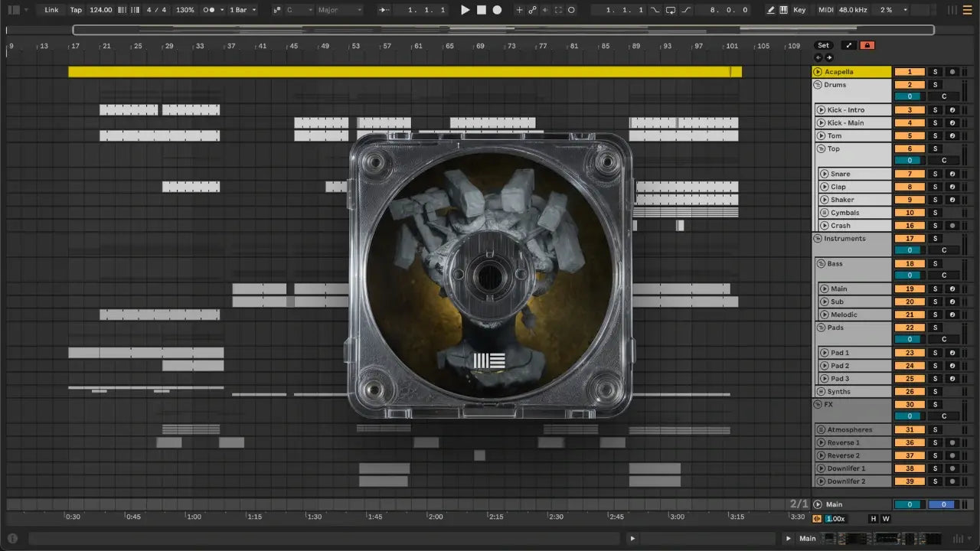Solo the Acapella track
Image resolution: width=980 pixels, height=551 pixels.
935,72
